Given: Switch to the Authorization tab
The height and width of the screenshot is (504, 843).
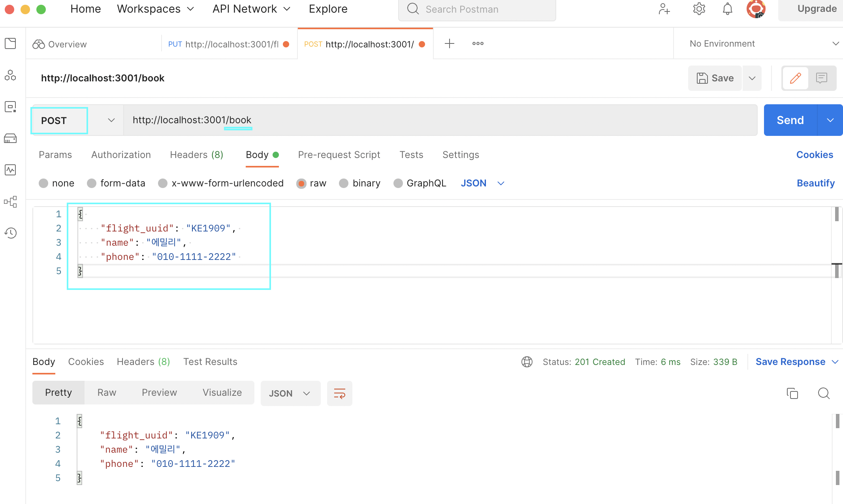Looking at the screenshot, I should coord(121,155).
